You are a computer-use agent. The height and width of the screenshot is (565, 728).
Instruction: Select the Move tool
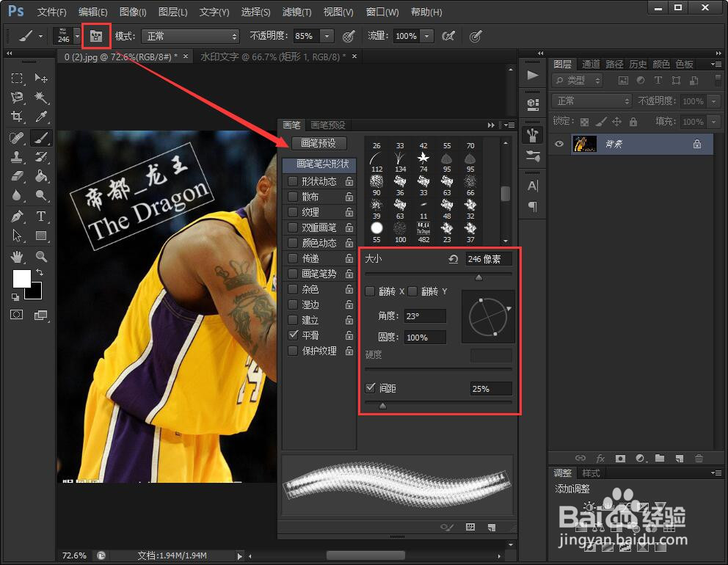(x=41, y=78)
